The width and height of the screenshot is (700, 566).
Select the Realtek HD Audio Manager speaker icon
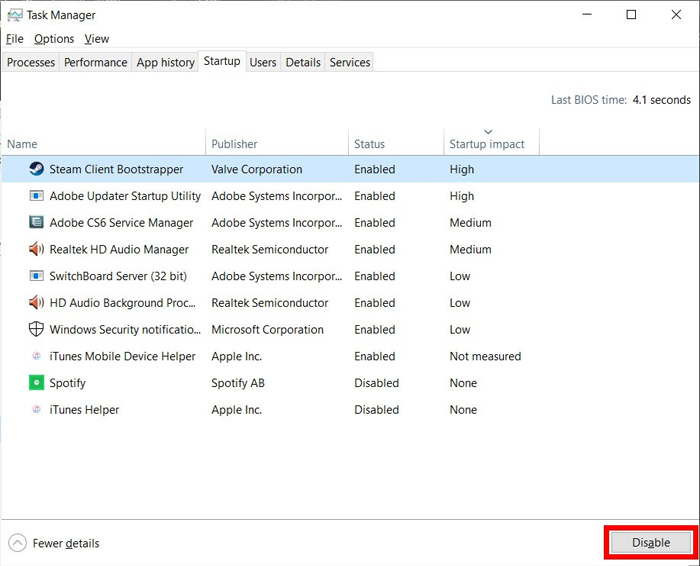36,249
